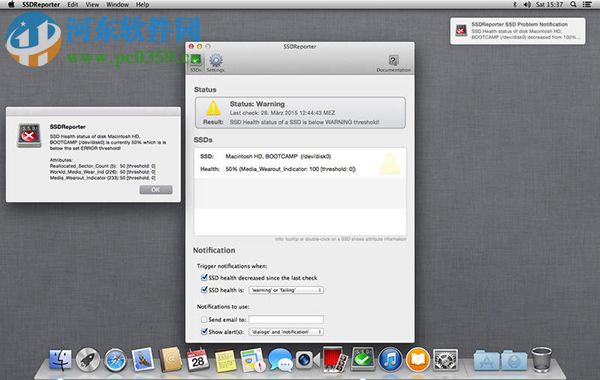Open Documentation from the toolbar
The width and height of the screenshot is (600, 380).
[393, 64]
